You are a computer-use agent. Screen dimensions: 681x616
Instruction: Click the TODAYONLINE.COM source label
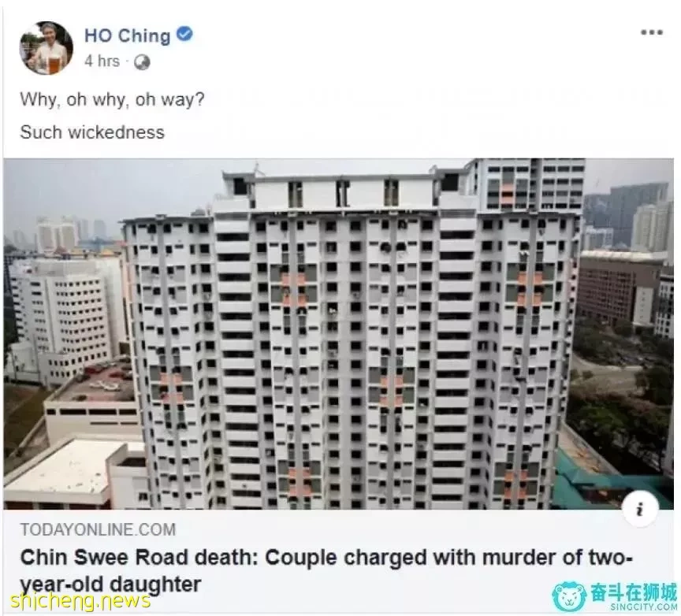[98, 529]
